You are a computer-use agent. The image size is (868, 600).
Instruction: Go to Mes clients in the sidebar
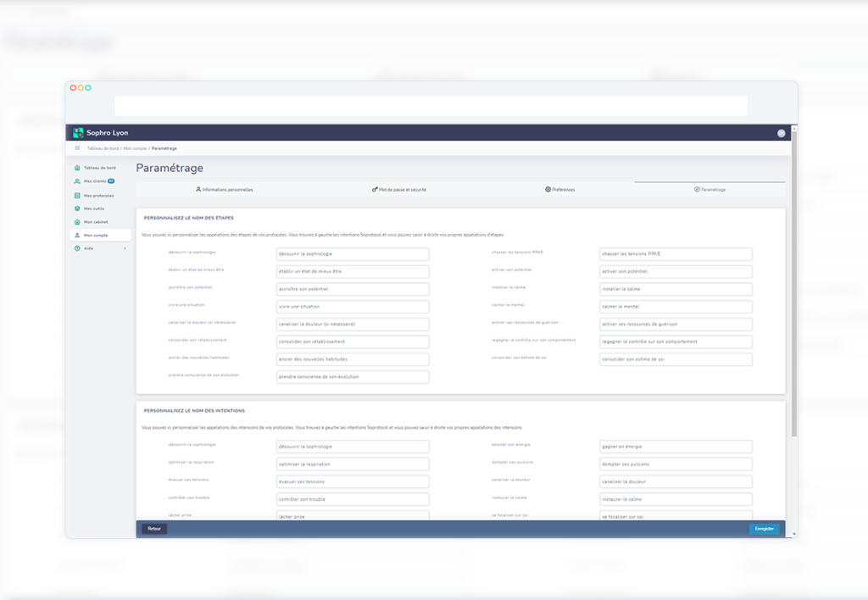point(95,181)
